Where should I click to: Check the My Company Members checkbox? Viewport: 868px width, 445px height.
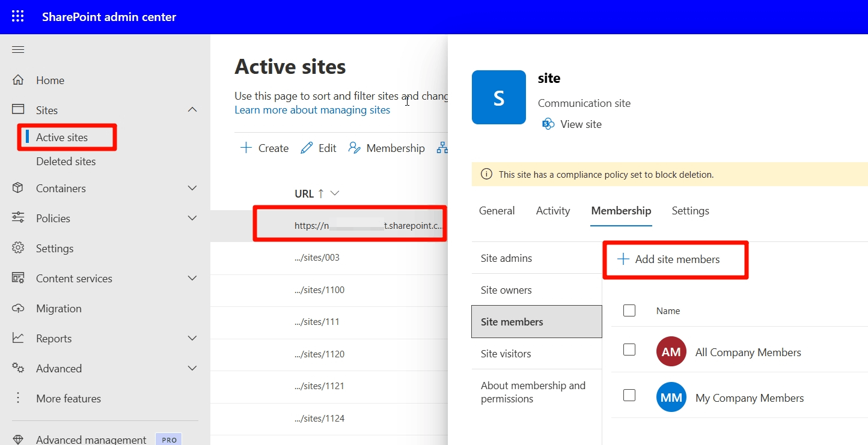tap(629, 395)
